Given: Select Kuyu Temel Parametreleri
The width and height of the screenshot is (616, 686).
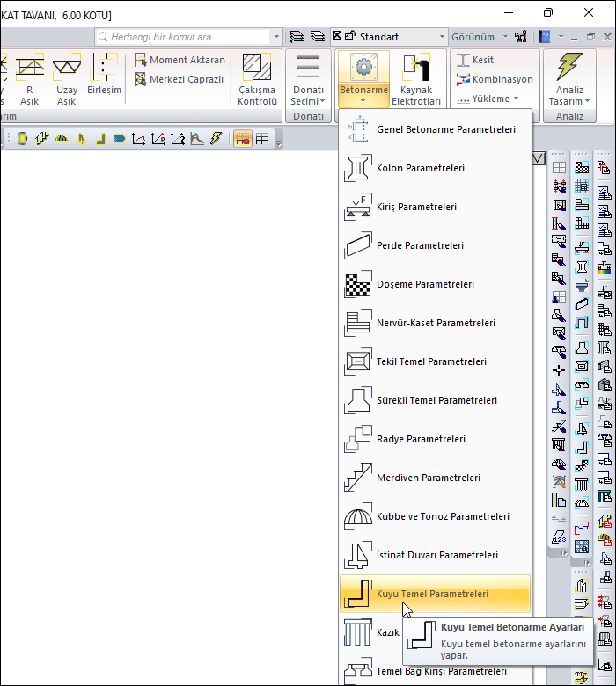Looking at the screenshot, I should tap(436, 594).
